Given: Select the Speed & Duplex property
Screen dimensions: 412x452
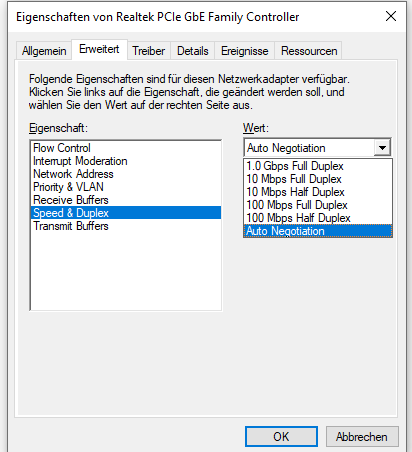Looking at the screenshot, I should pos(126,213).
